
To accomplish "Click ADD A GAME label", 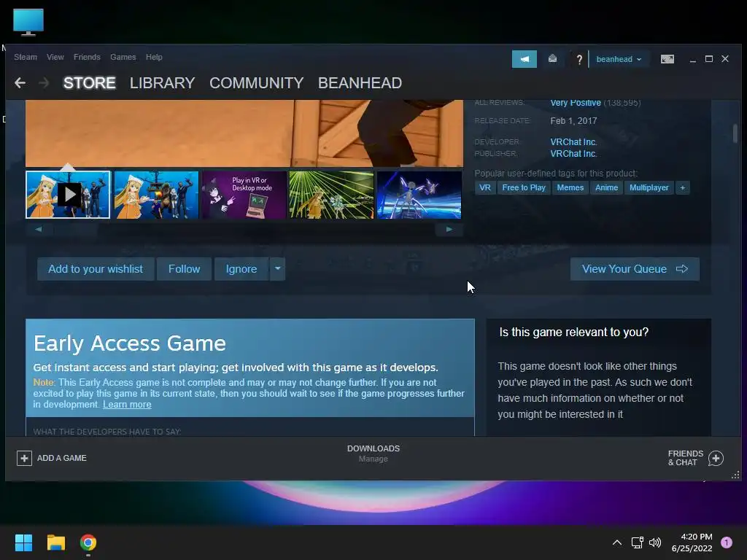I will [x=62, y=458].
